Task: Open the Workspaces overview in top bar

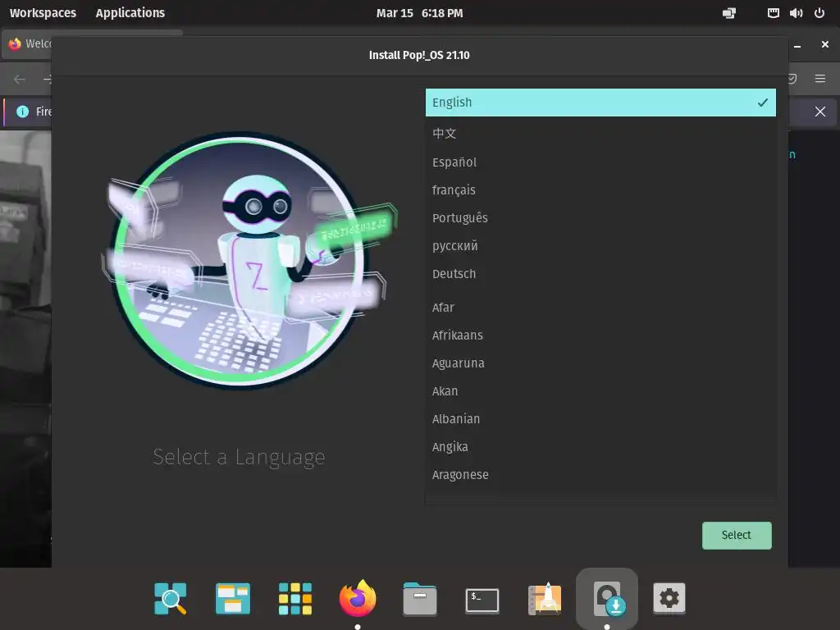Action: (43, 13)
